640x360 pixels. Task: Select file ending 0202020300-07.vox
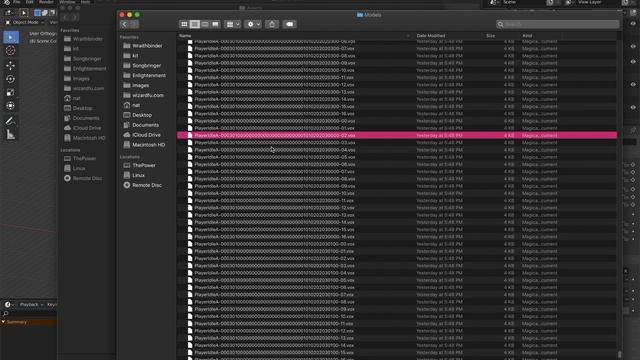pos(397,49)
